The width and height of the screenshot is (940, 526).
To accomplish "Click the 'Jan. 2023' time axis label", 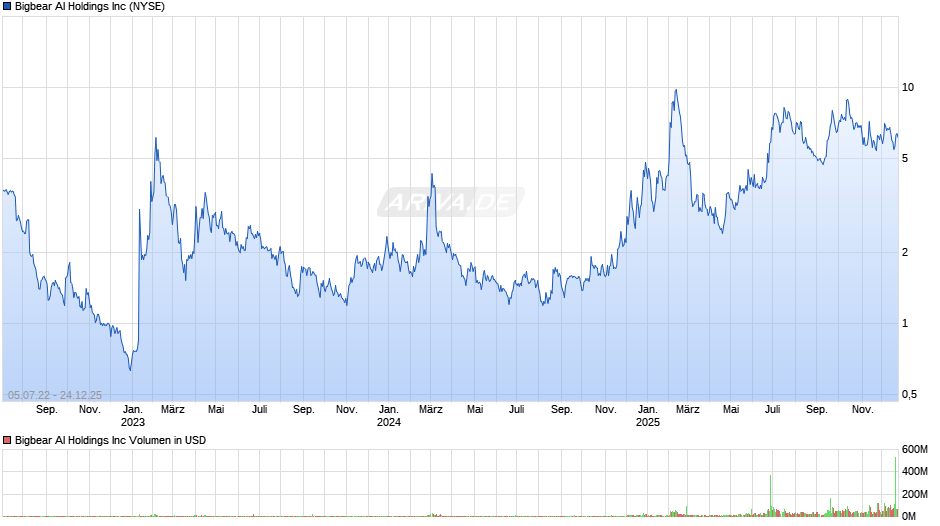I will [x=132, y=416].
